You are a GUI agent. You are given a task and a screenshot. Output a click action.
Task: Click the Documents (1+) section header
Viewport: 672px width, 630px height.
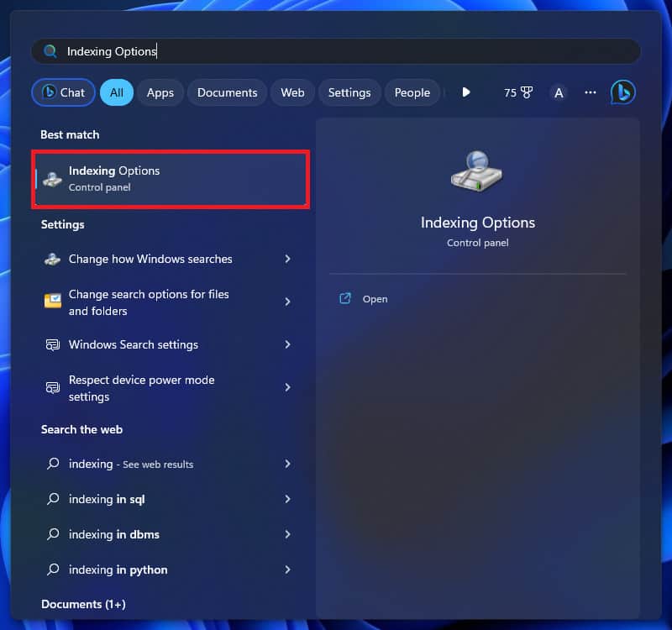point(83,604)
